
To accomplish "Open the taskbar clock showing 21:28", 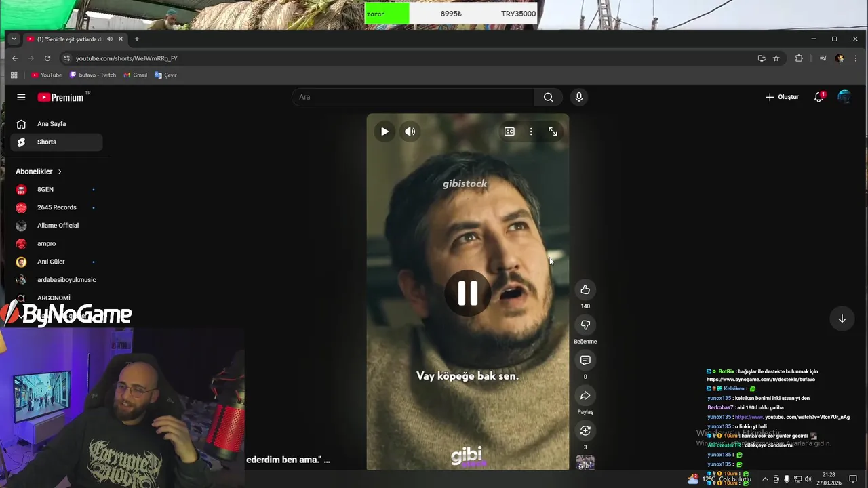I will [x=829, y=479].
